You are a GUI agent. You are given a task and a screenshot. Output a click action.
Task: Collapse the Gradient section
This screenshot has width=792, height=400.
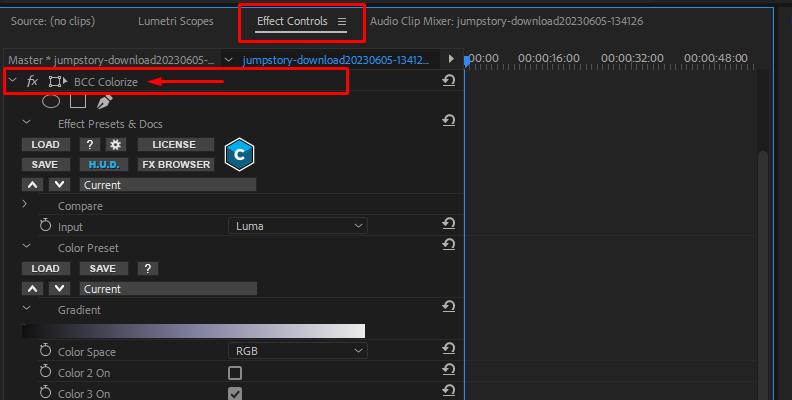26,308
